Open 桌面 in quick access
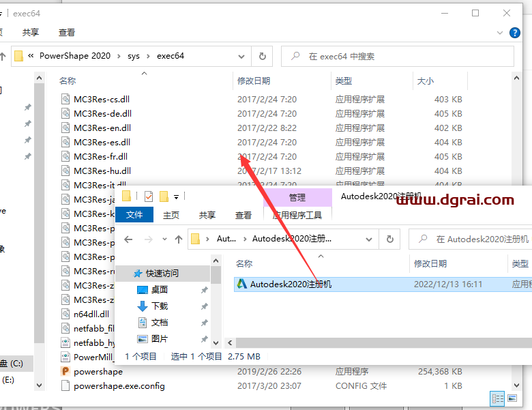 (159, 289)
